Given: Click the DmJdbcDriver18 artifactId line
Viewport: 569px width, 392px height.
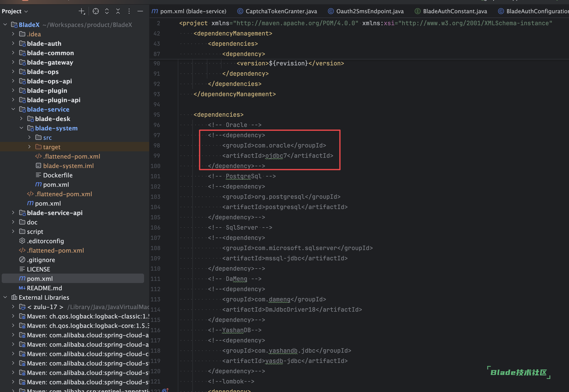Looking at the screenshot, I should click(x=292, y=309).
